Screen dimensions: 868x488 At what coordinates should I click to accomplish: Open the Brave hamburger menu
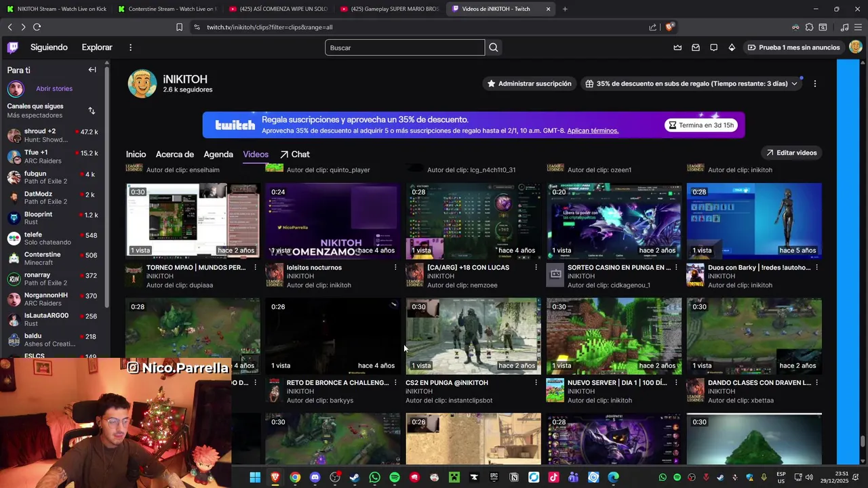[x=858, y=27]
